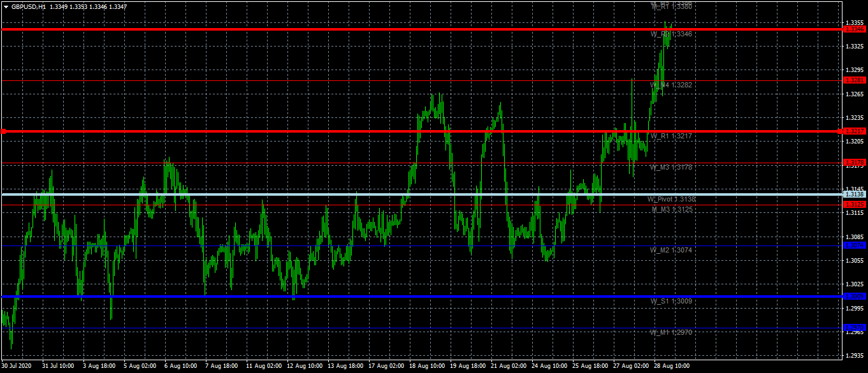This screenshot has width=868, height=373.
Task: Click the red 1.3178 price tag
Action: (x=854, y=163)
